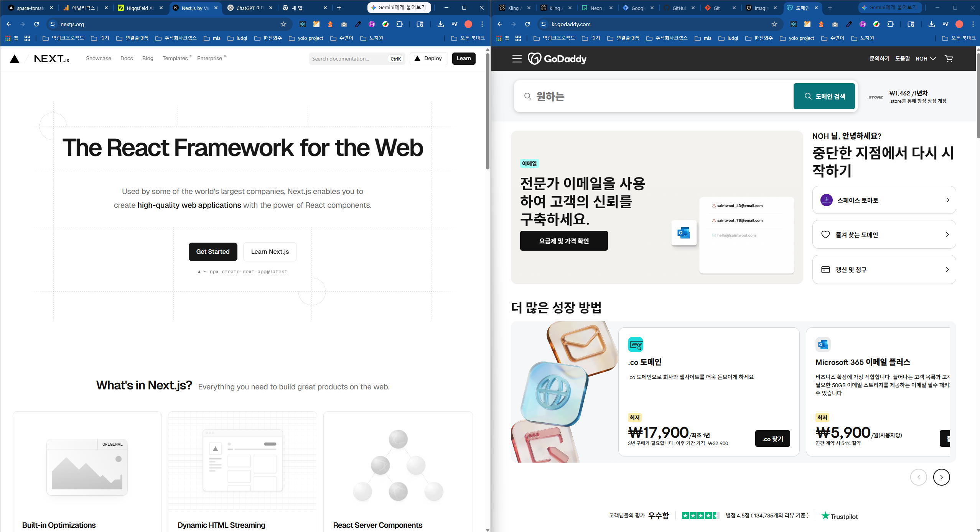This screenshot has height=532, width=980.
Task: Click the Get Started button
Action: tap(213, 252)
